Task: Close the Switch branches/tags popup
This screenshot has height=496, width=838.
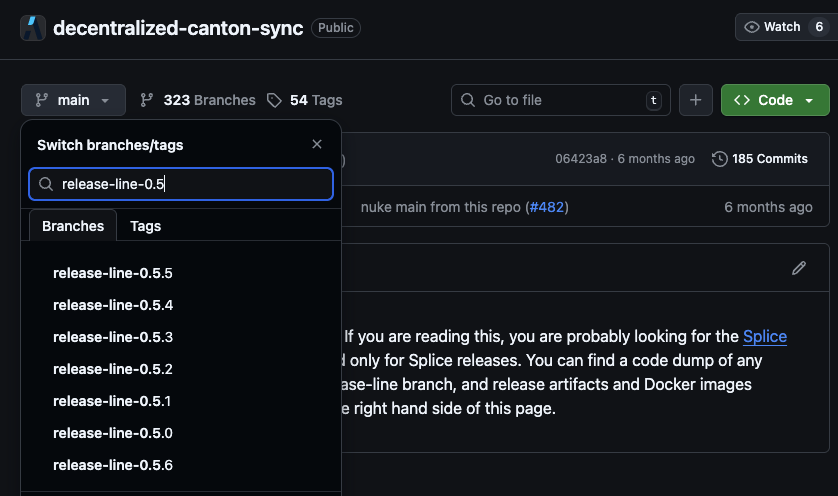Action: [x=317, y=145]
